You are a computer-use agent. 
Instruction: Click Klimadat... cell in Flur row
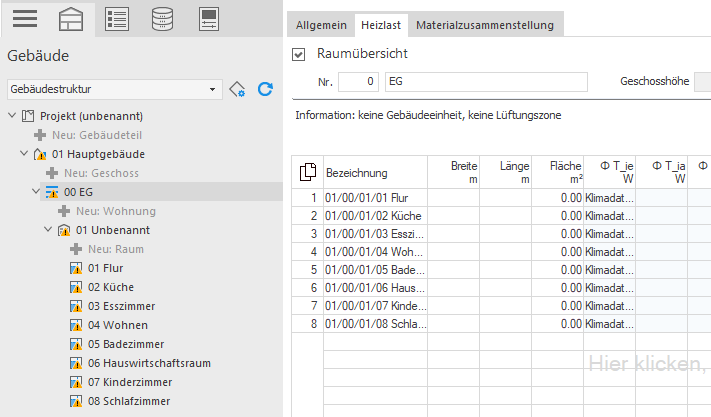click(609, 198)
